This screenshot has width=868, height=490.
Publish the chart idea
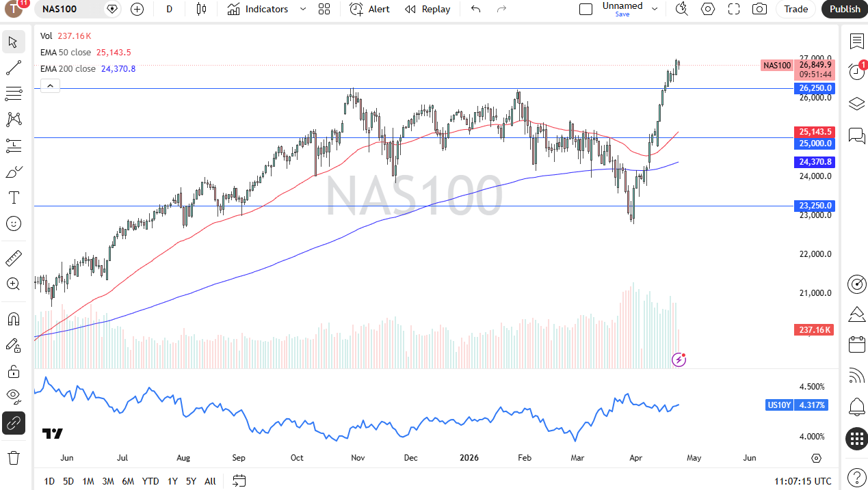[845, 9]
